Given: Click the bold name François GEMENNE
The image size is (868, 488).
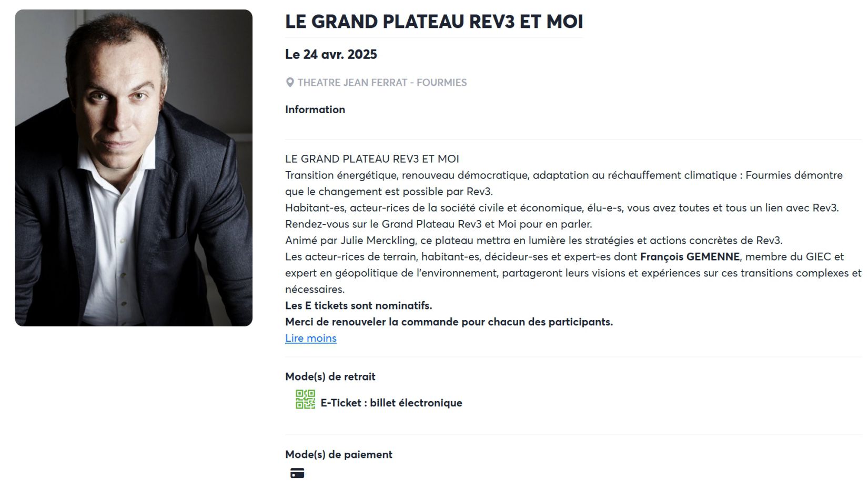Looking at the screenshot, I should click(x=690, y=257).
